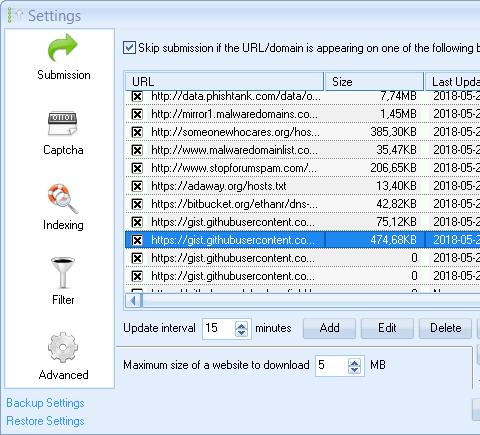Image resolution: width=480 pixels, height=435 pixels.
Task: Open the Advanced settings gear icon
Action: pos(63,347)
